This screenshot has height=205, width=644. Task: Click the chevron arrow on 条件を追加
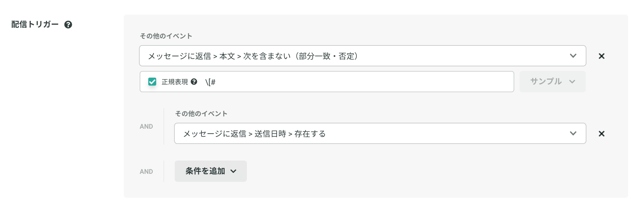click(233, 171)
